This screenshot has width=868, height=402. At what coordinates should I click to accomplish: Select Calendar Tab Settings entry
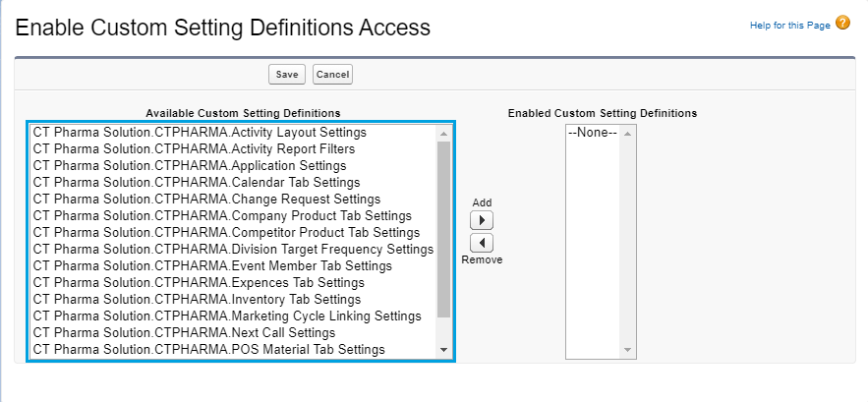point(197,182)
